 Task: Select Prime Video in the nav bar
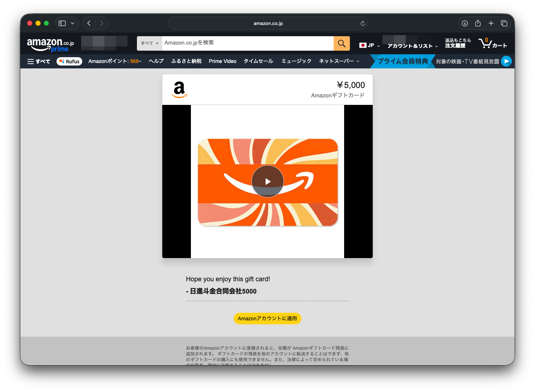tap(222, 61)
